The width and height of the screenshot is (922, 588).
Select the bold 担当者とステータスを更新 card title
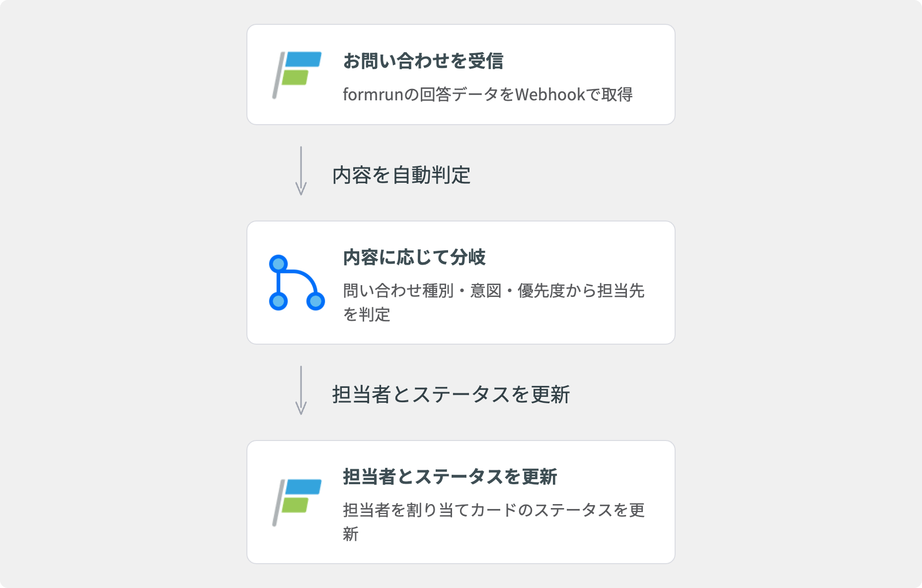tap(450, 477)
